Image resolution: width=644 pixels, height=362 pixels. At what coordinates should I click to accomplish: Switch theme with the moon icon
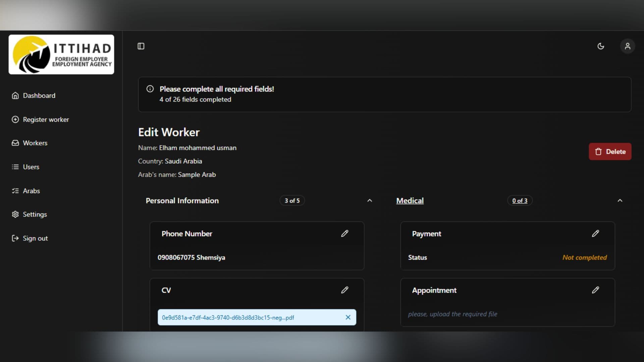point(601,46)
